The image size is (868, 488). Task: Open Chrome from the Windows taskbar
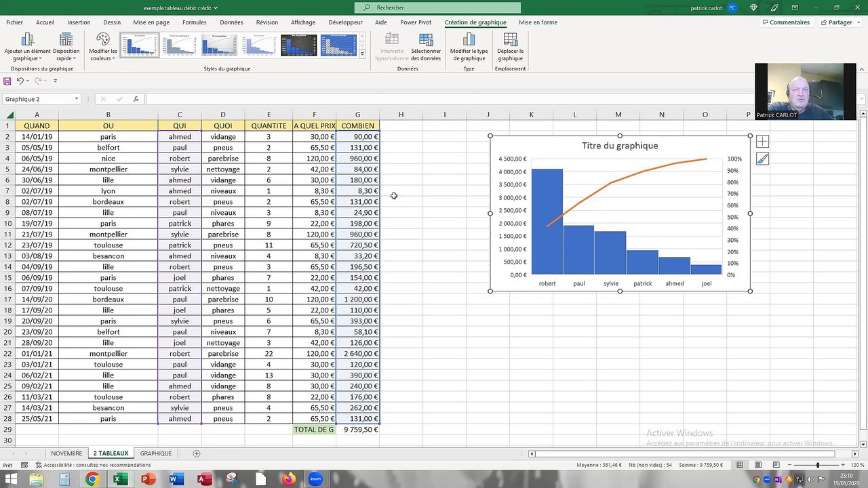(x=92, y=479)
